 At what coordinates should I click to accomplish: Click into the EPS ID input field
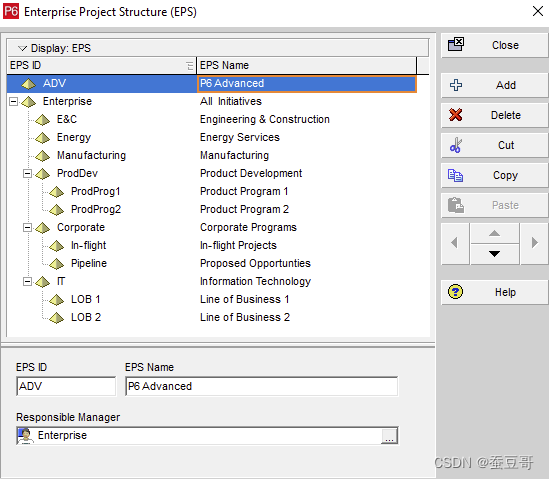[x=66, y=386]
